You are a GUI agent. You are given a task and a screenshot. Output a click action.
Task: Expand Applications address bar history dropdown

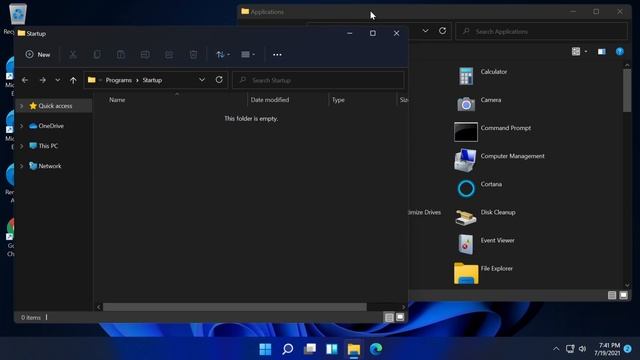click(425, 31)
